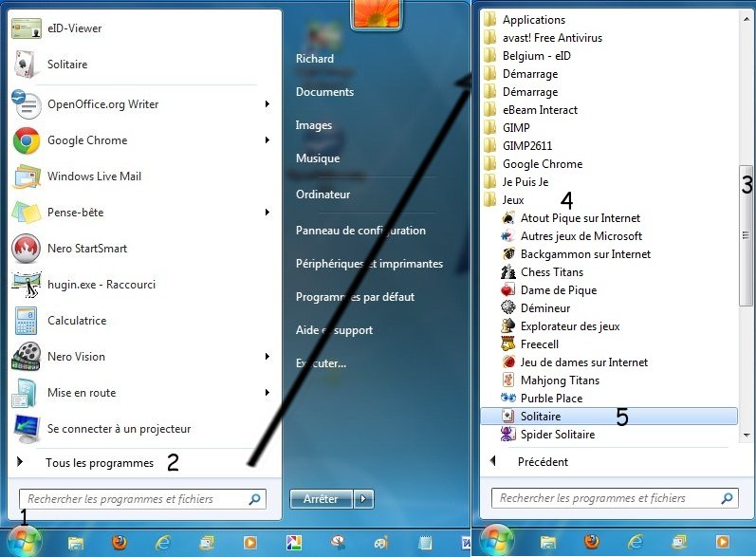Click the Arrêter shutdown button
This screenshot has height=557, width=756.
coord(322,499)
